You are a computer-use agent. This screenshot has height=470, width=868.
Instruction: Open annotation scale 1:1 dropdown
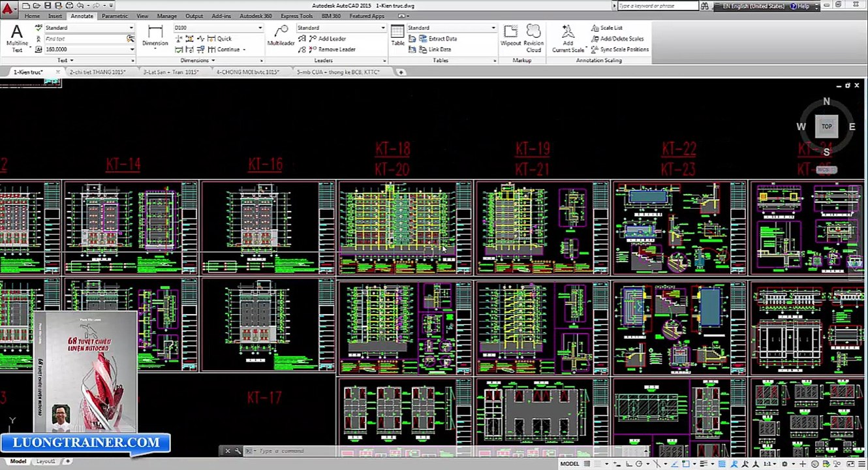pyautogui.click(x=769, y=463)
